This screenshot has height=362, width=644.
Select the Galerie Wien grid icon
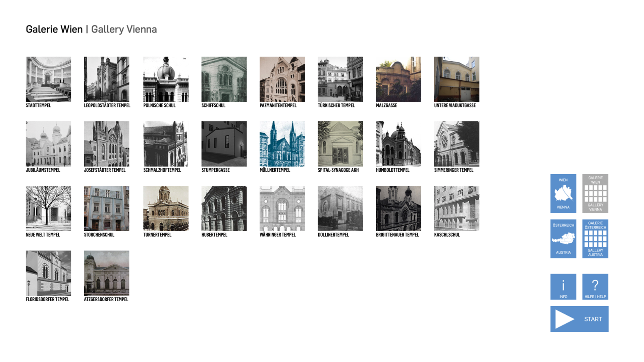(595, 193)
